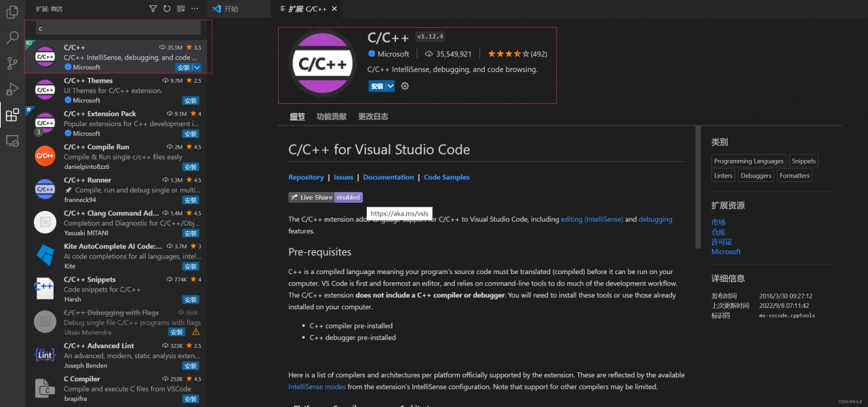This screenshot has width=868, height=407.
Task: Open the Repository link
Action: [306, 177]
